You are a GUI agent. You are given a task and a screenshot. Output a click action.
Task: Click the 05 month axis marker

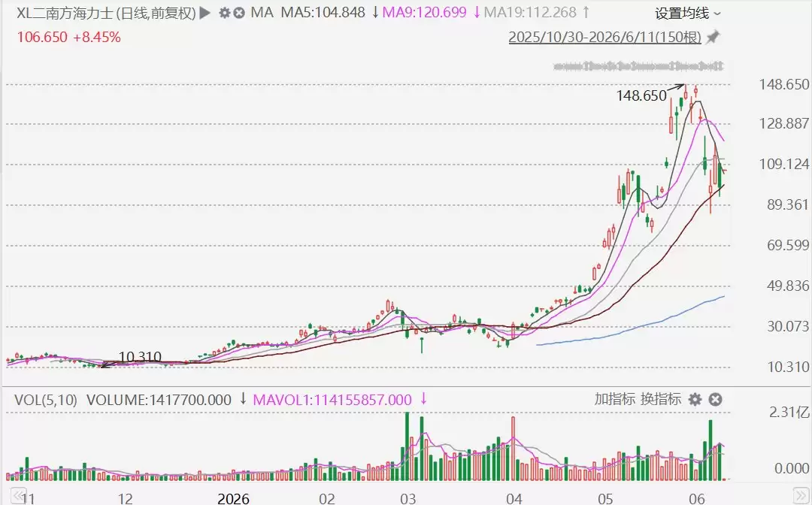[x=604, y=498]
